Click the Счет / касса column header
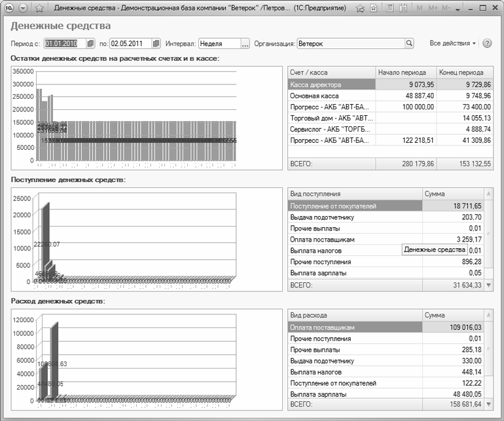 [x=331, y=72]
